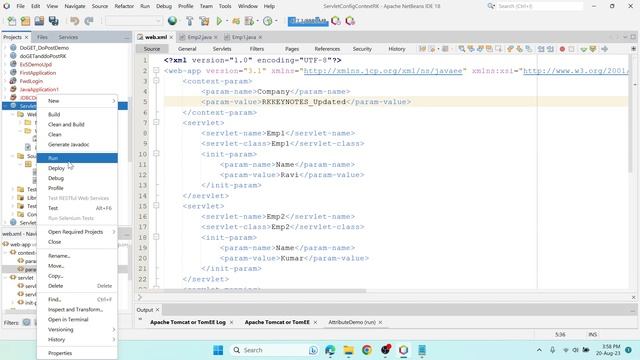Open the Tools menu in menu bar
This screenshot has width=640, height=360.
point(225,6)
